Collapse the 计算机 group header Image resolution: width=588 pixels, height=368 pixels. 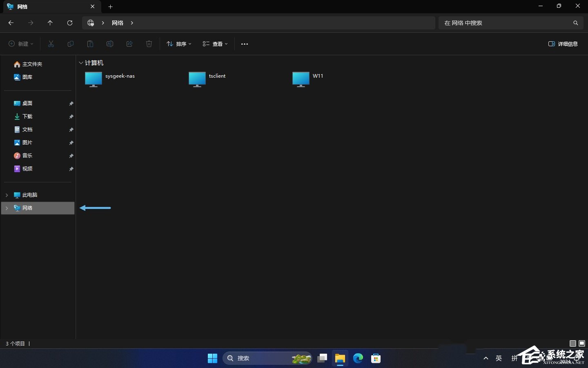tap(80, 63)
